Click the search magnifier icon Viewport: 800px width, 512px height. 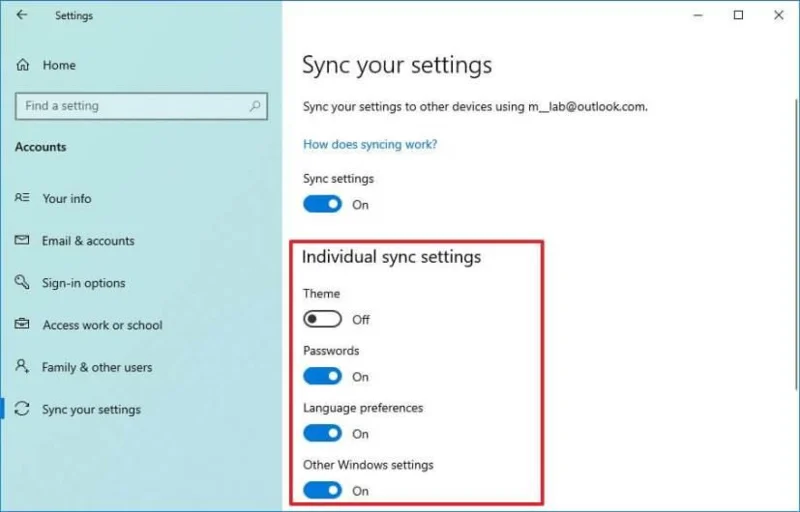pyautogui.click(x=255, y=106)
